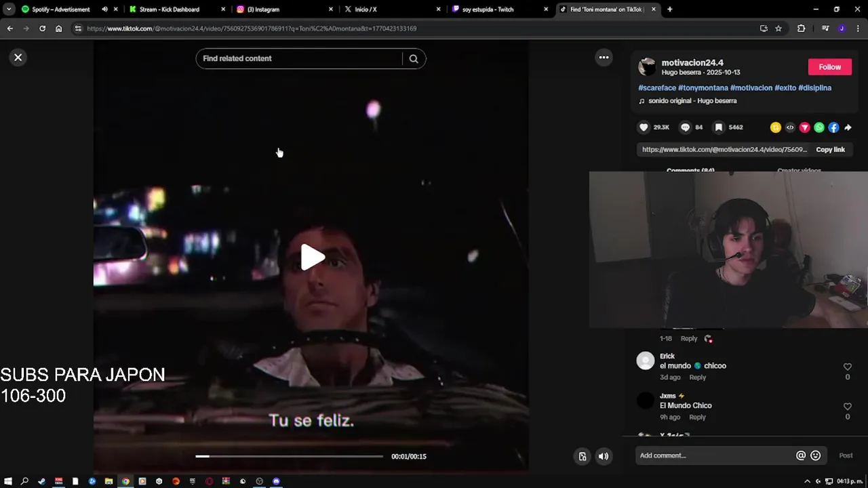
Task: Send to friends with the red paper-plane icon
Action: click(x=804, y=127)
